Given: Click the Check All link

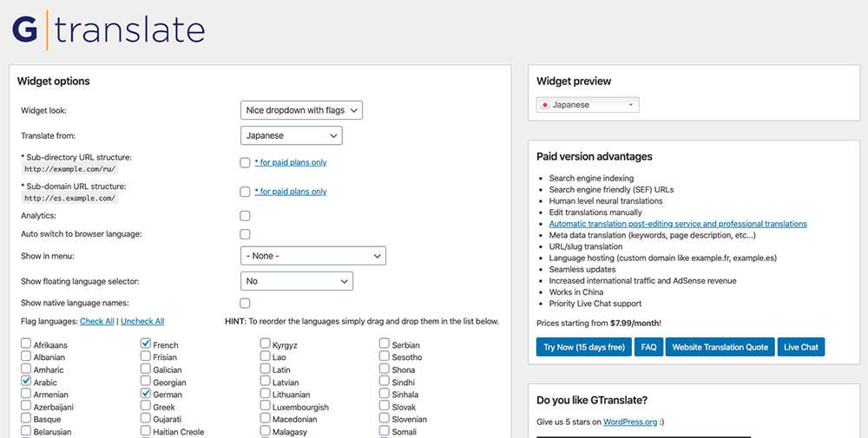Looking at the screenshot, I should (x=97, y=322).
